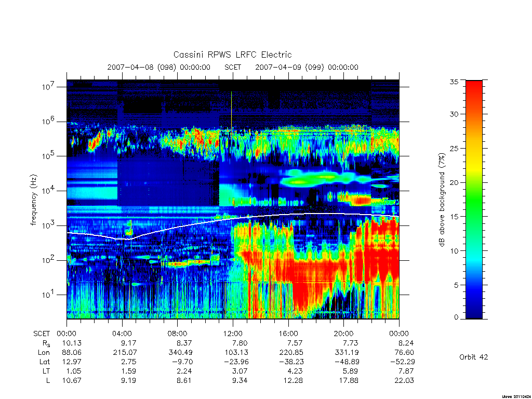Click the 'Lat' row label
Screen dimensions: 532x399
click(45, 362)
